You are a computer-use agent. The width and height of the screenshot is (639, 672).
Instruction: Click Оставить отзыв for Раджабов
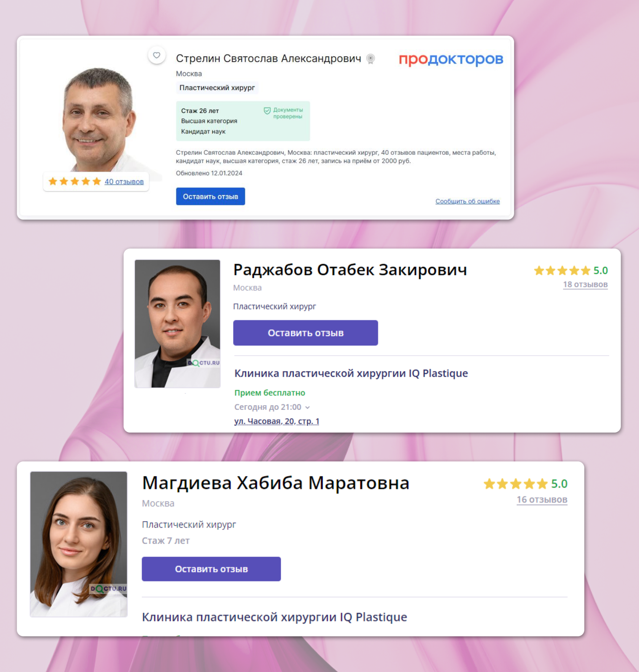click(x=305, y=333)
